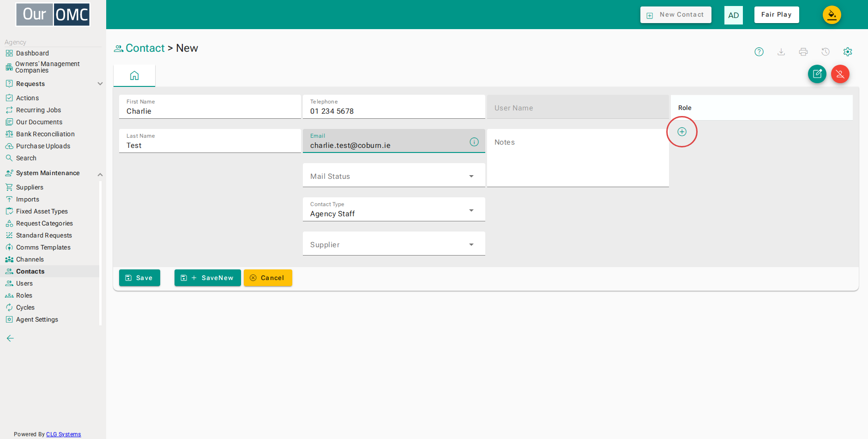Click the Our OMC logo
The width and height of the screenshot is (868, 439).
point(53,14)
